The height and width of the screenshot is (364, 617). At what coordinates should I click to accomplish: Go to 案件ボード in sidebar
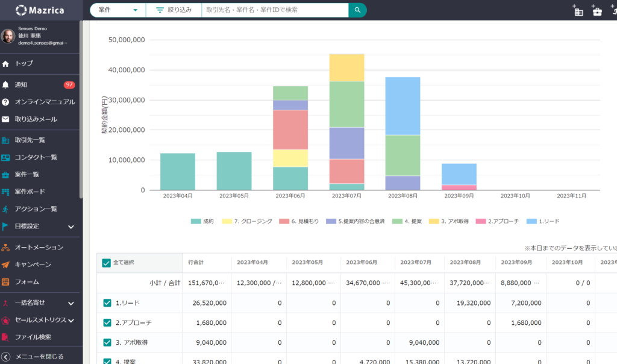click(x=30, y=192)
